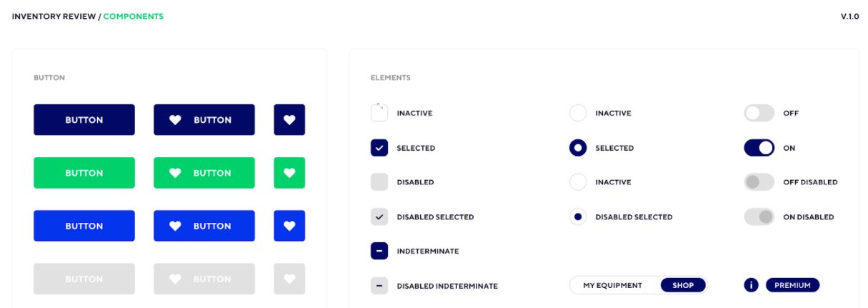868x308 pixels.
Task: Click the navy heart icon button
Action: coord(289,120)
